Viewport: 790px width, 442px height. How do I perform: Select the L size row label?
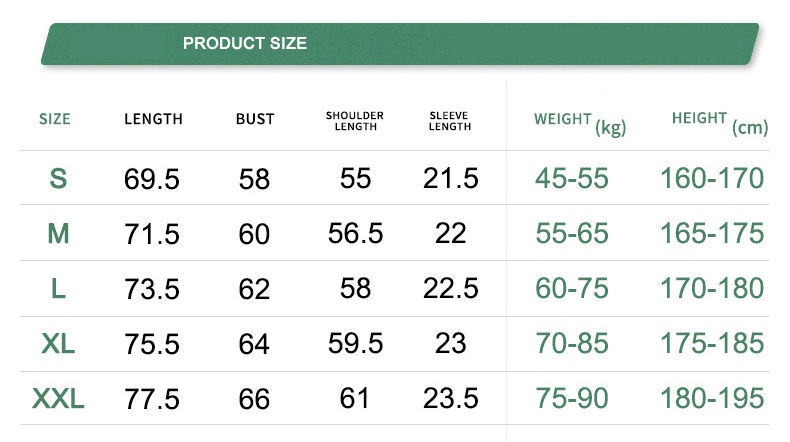point(58,289)
